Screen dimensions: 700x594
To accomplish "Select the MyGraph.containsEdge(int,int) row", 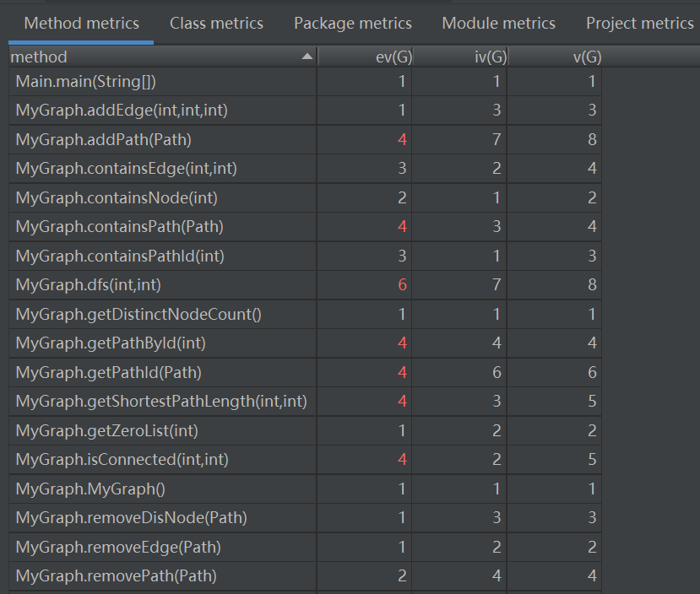I will pos(305,169).
